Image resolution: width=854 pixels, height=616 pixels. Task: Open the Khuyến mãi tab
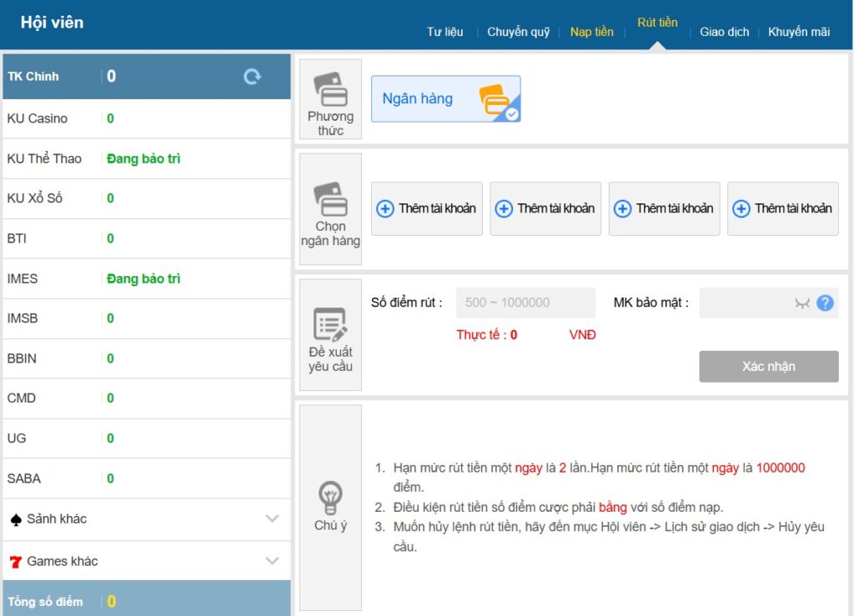click(798, 32)
